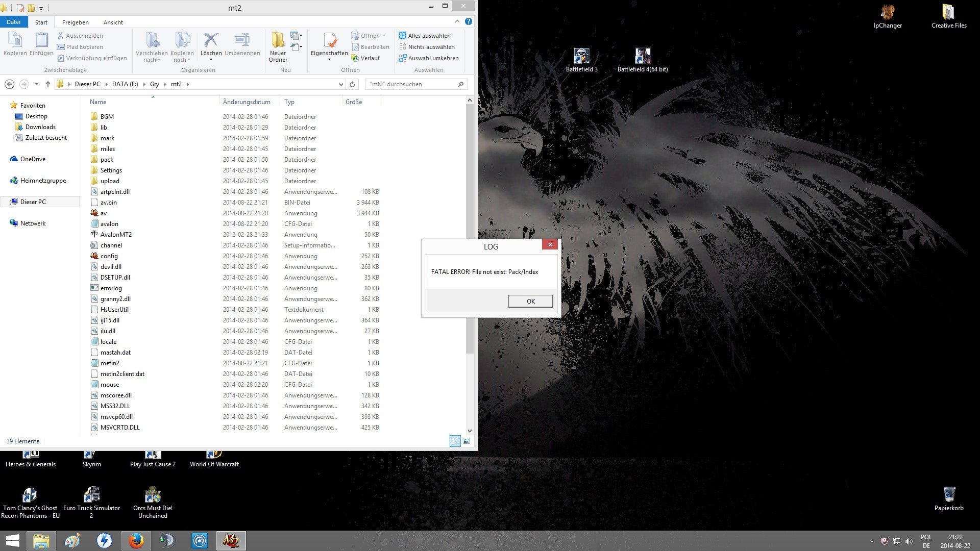Click Alles auswählen in the ribbon

point(425,36)
